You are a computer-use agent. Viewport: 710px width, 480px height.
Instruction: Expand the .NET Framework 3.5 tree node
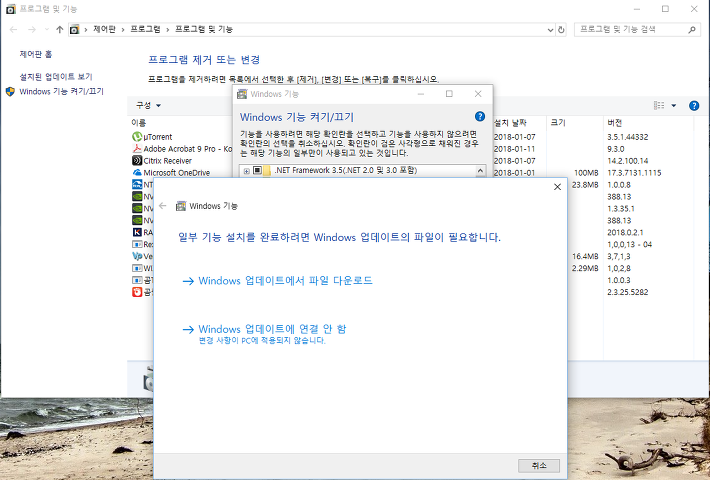tap(246, 171)
